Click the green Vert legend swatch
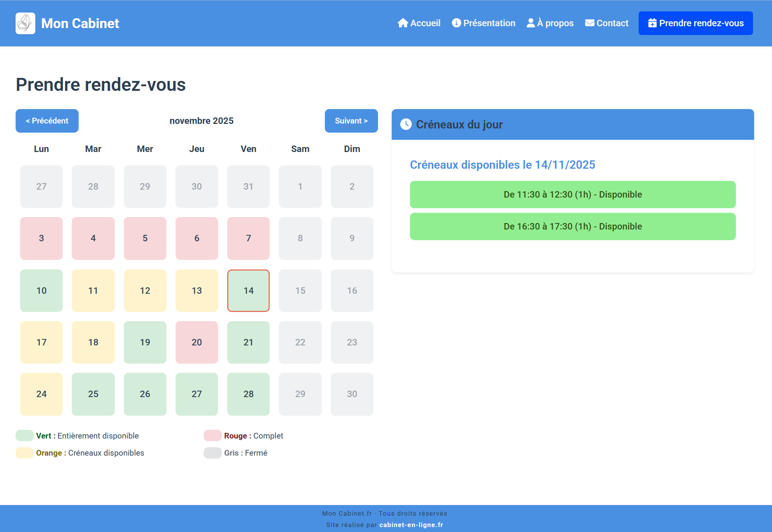Viewport: 772px width, 532px height. [x=25, y=435]
